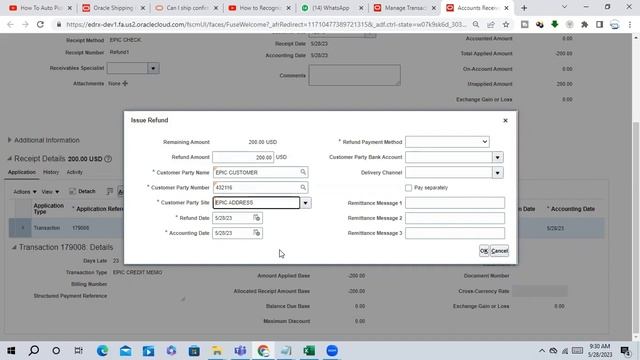Open Mail app from taskbar
Screen dimensions: 640x360
[125, 351]
